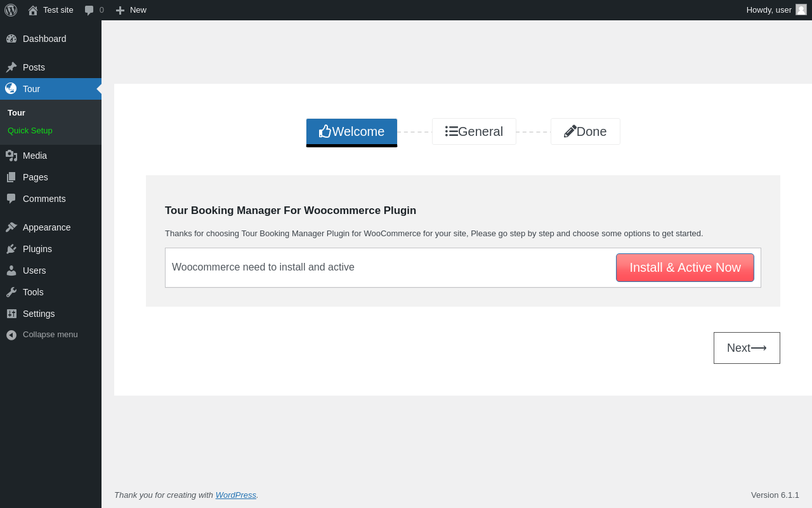The image size is (812, 508).
Task: Click the Next button
Action: [x=747, y=348]
